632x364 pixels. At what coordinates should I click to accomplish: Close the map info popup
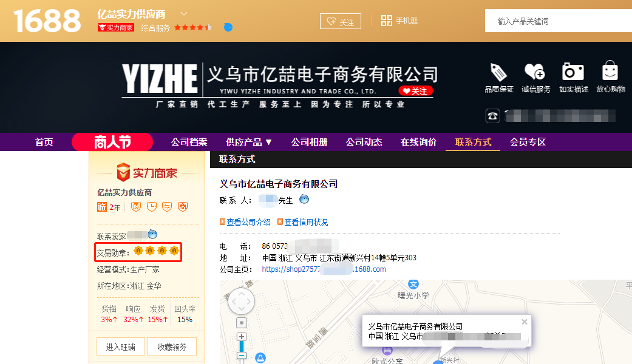pyautogui.click(x=525, y=322)
